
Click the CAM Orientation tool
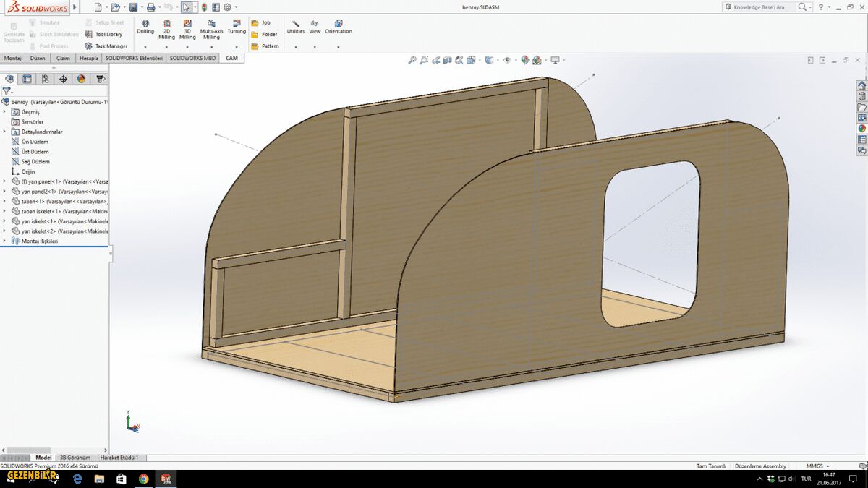pos(339,27)
